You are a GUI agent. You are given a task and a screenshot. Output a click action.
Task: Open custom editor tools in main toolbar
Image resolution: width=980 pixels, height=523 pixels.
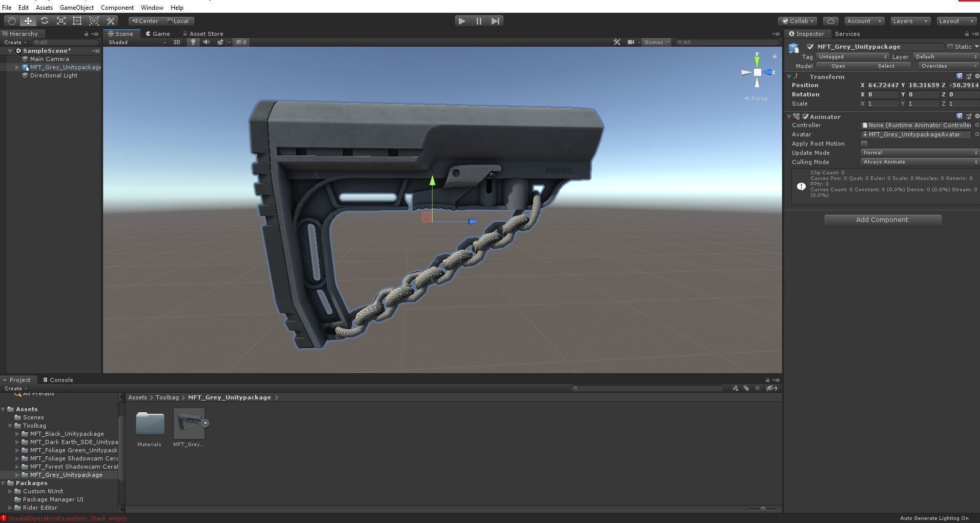pyautogui.click(x=110, y=21)
